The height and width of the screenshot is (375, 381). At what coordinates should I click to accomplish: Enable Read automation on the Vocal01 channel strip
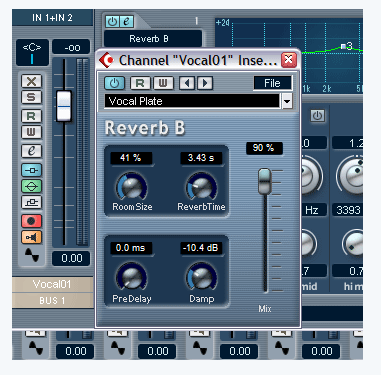click(x=31, y=116)
